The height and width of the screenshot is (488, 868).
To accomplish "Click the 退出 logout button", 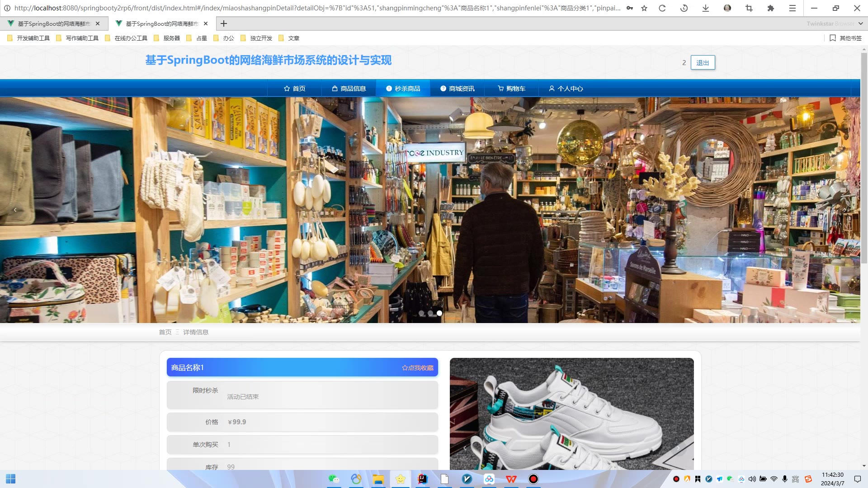I will pyautogui.click(x=703, y=62).
